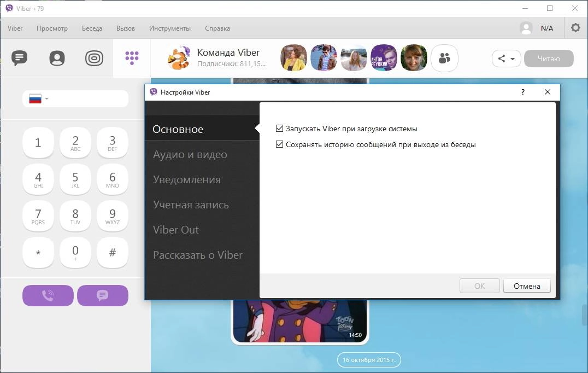Image resolution: width=588 pixels, height=373 pixels.
Task: Dial digit 3 DEF on keypad
Action: point(113,143)
